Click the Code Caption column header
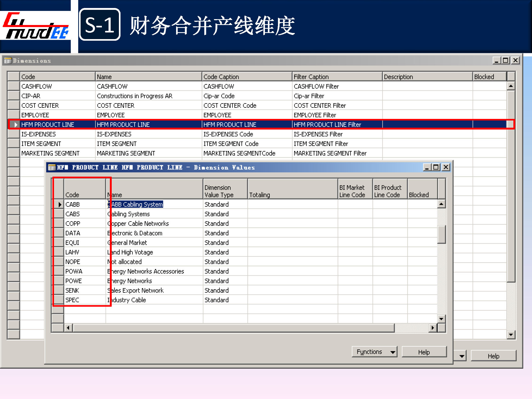Image resolution: width=532 pixels, height=399 pixels. (247, 77)
